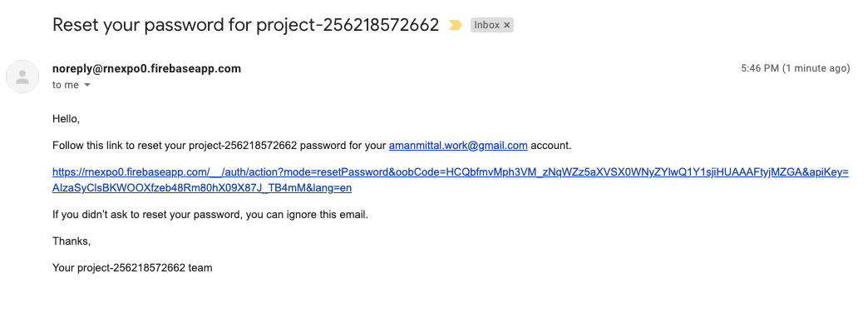Open the sender's avatar profile picture
Screen dimensions: 868x313
point(22,77)
